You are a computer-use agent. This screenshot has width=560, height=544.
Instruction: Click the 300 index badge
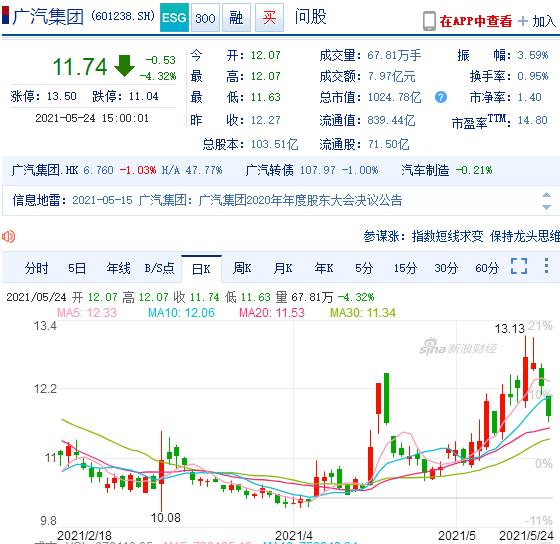[205, 18]
